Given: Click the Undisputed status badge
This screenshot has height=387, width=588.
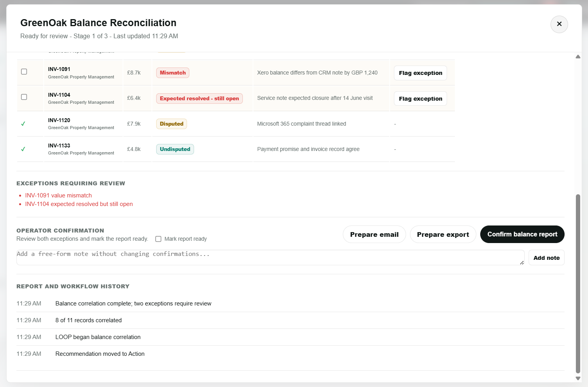Looking at the screenshot, I should pos(175,149).
